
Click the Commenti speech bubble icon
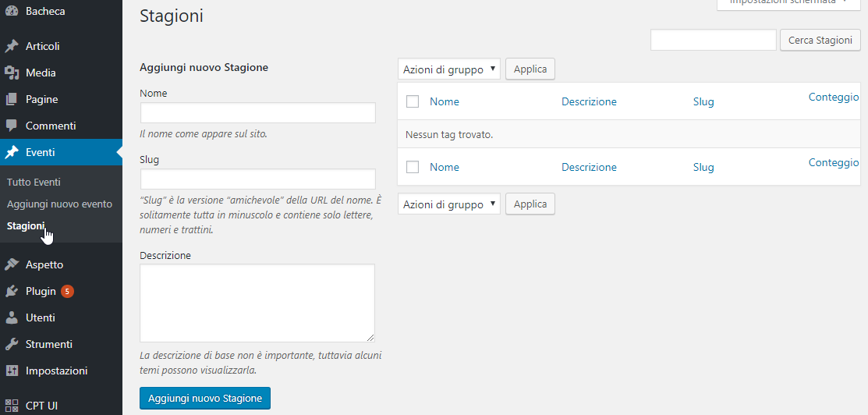tap(12, 126)
